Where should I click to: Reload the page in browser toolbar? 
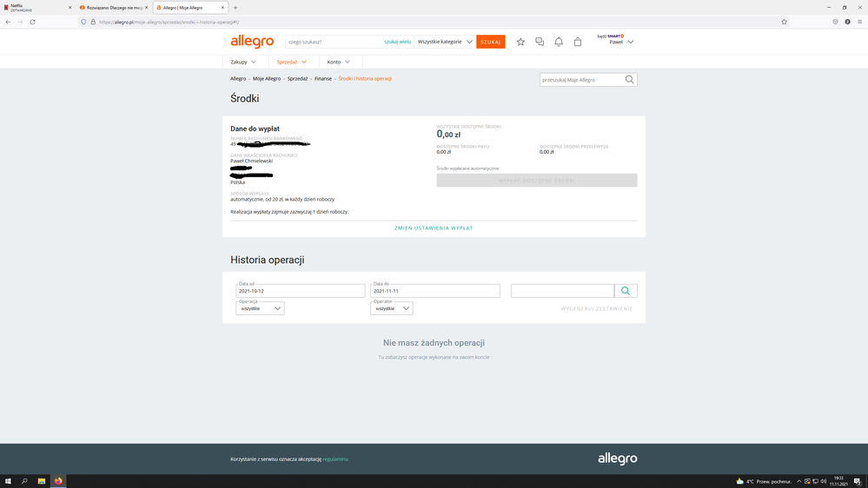tap(33, 22)
